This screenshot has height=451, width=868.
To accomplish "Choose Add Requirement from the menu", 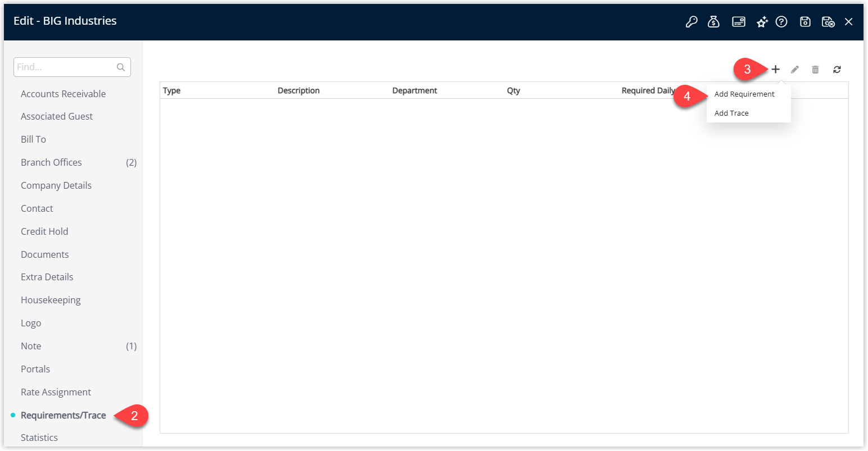I will click(x=744, y=94).
